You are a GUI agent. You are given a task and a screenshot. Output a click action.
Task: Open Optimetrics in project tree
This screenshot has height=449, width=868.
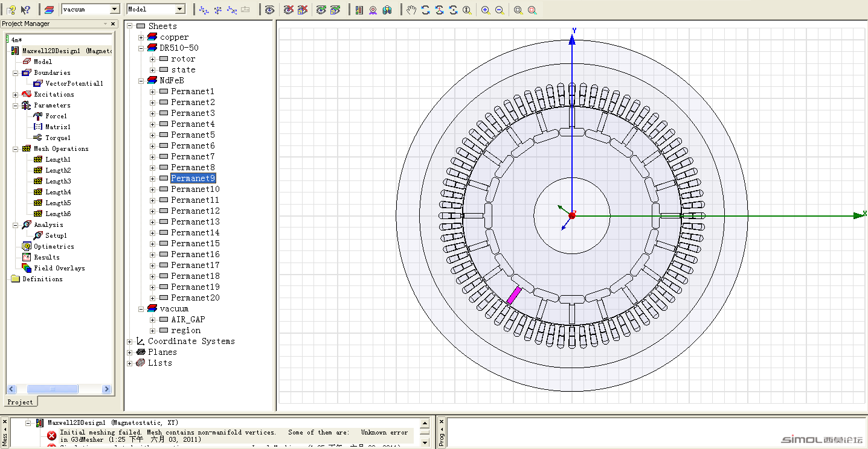tap(54, 246)
